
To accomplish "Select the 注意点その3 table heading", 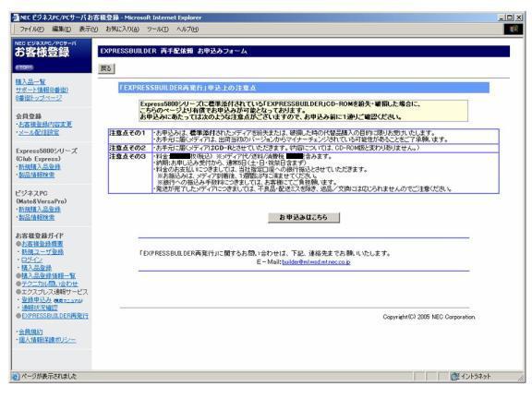I will (127, 156).
